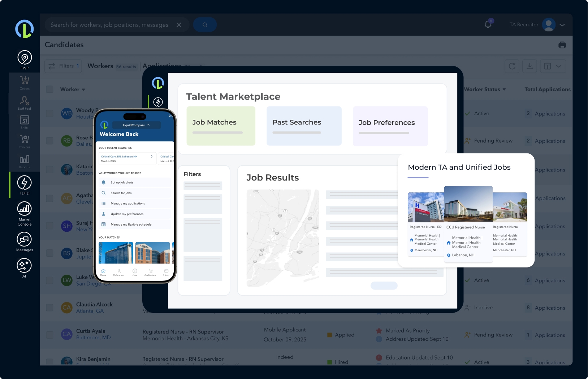Open notifications bell
Viewport: 588px width, 379px height.
(x=488, y=24)
